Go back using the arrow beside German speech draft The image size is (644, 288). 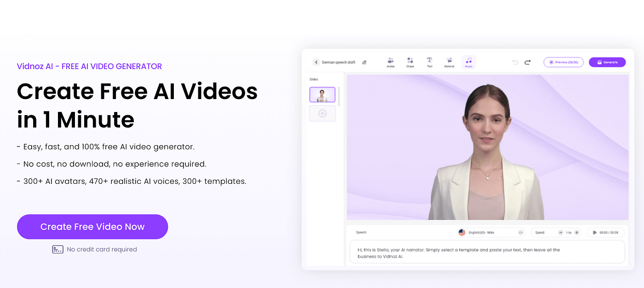tap(316, 62)
